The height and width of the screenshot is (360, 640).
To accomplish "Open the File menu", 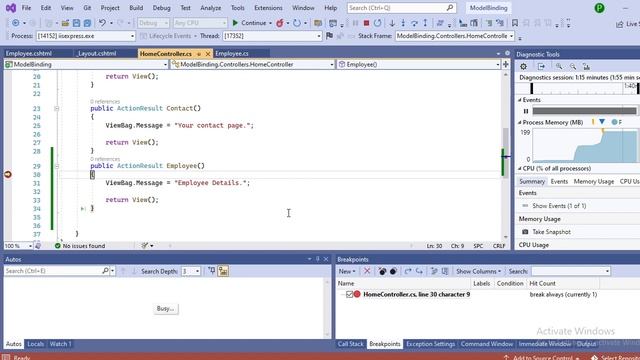I will [x=26, y=8].
